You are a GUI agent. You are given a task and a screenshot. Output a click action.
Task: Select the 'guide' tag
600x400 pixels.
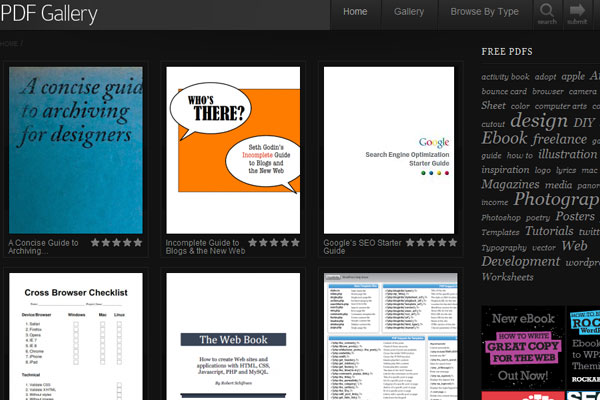point(491,156)
